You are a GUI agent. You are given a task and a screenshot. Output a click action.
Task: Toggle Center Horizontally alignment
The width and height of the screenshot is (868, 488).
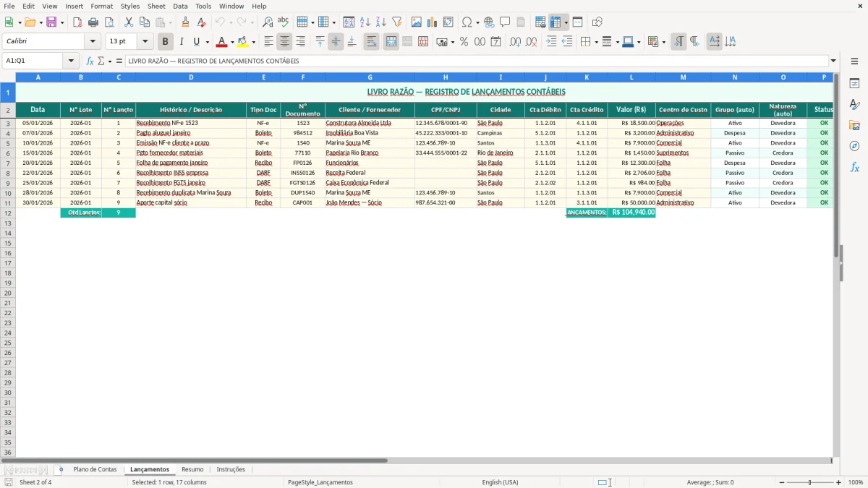(284, 42)
